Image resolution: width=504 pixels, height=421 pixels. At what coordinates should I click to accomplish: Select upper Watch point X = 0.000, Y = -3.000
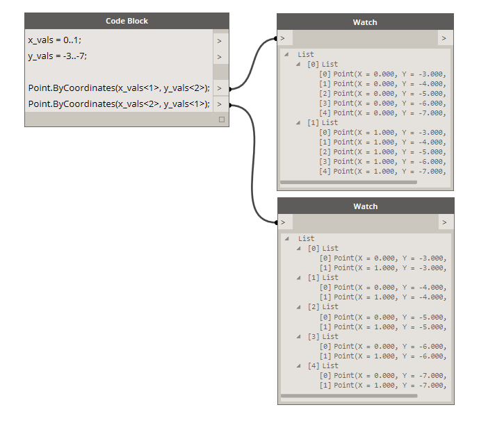coord(382,74)
